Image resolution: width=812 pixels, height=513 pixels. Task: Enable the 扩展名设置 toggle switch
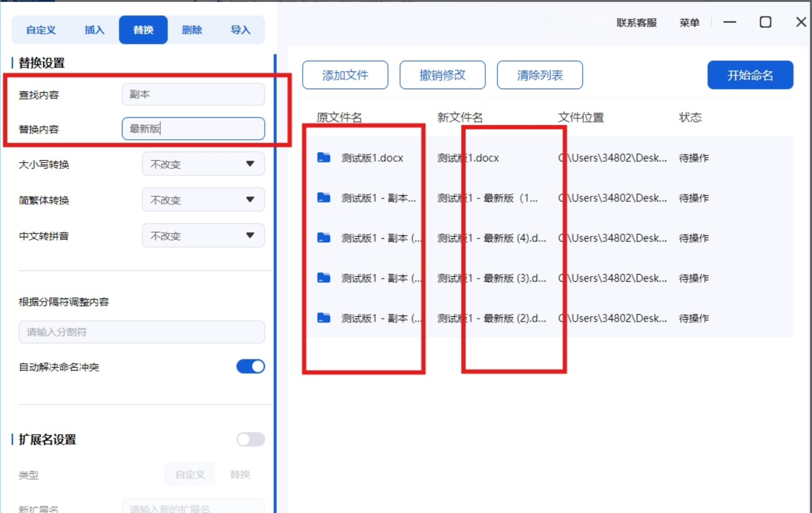(x=250, y=439)
